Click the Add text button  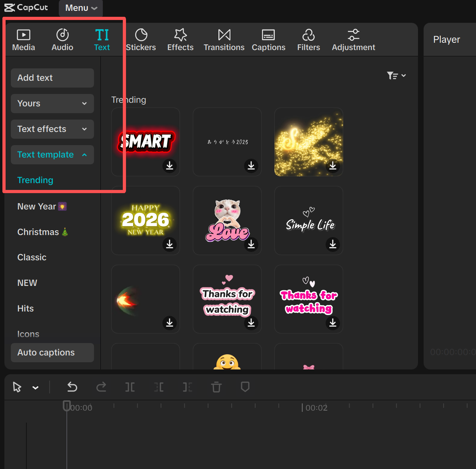tap(52, 78)
